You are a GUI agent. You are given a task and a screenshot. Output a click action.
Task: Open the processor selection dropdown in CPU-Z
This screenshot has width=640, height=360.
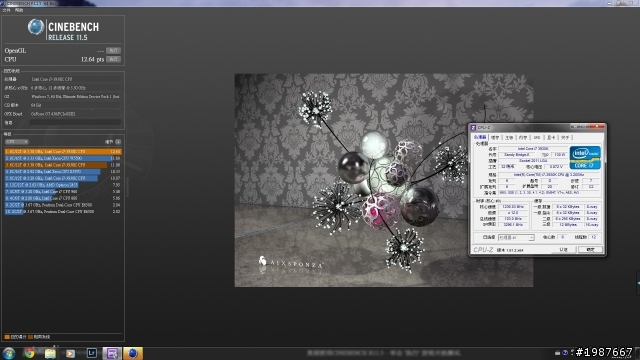[516, 238]
